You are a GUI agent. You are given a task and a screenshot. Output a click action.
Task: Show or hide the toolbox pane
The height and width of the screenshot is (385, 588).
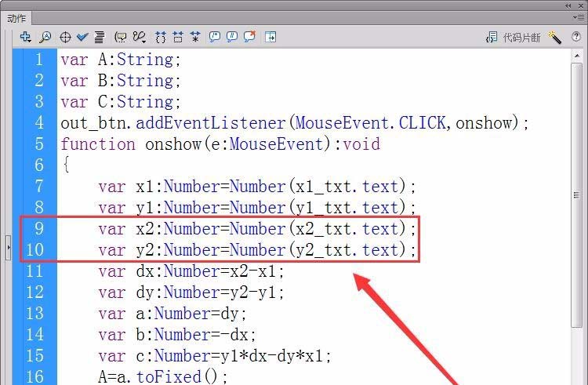[270, 37]
